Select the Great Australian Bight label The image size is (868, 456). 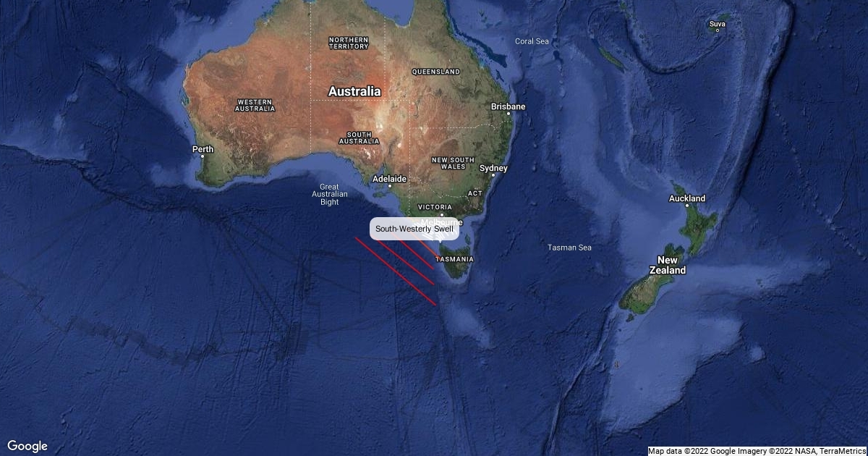coord(330,194)
